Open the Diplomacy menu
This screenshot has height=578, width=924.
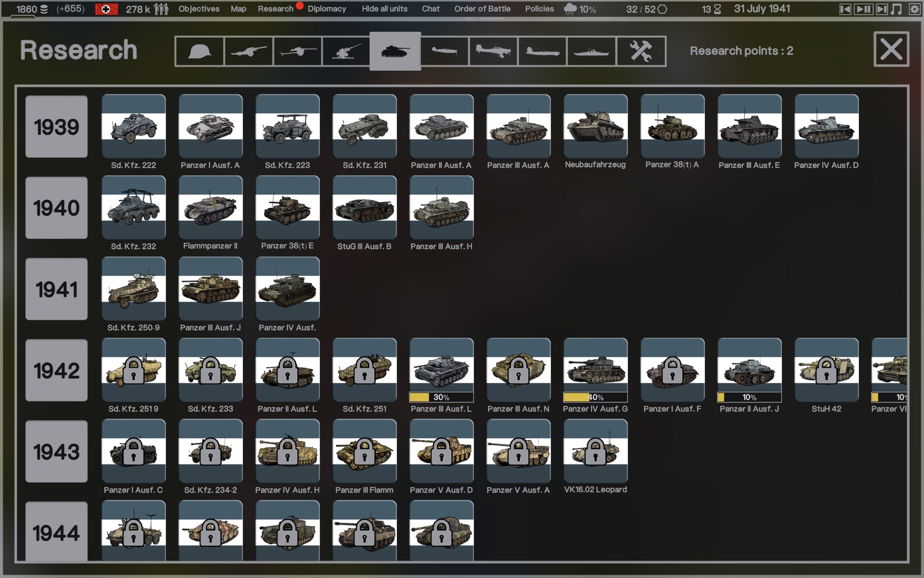[x=327, y=9]
